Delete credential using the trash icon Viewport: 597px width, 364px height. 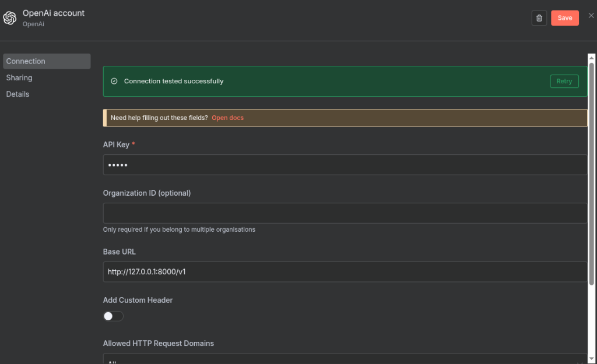pyautogui.click(x=539, y=18)
